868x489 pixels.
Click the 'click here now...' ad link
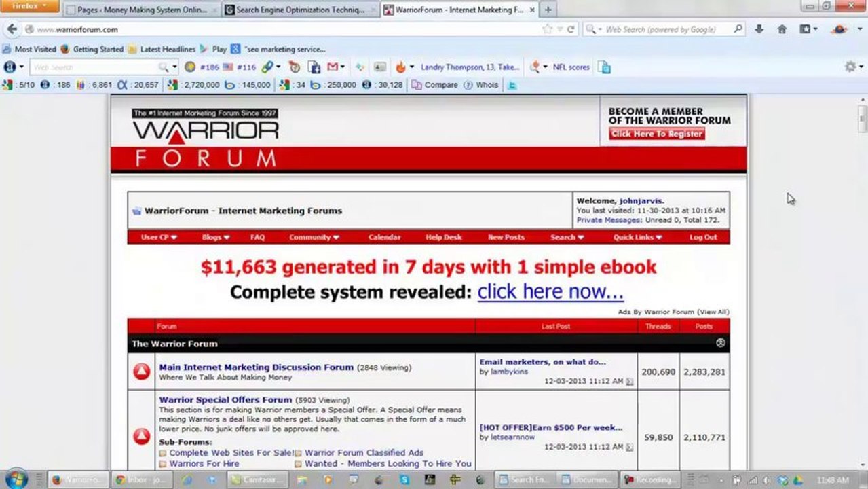pos(550,292)
